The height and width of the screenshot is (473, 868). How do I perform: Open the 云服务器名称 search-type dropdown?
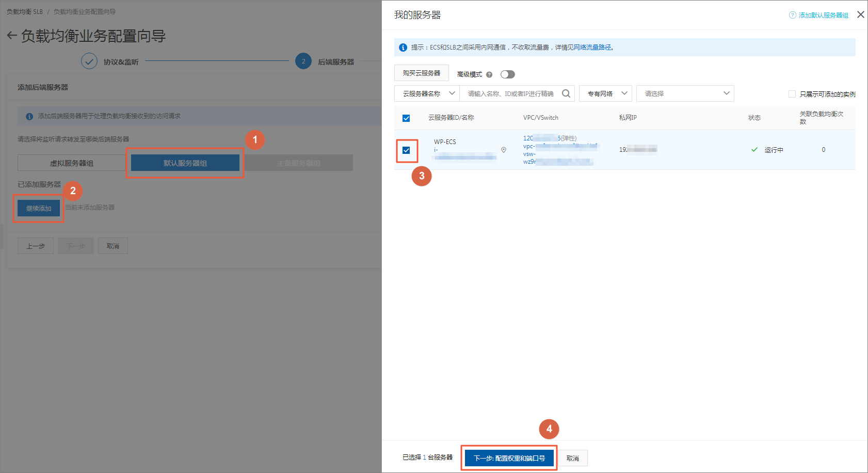(427, 93)
